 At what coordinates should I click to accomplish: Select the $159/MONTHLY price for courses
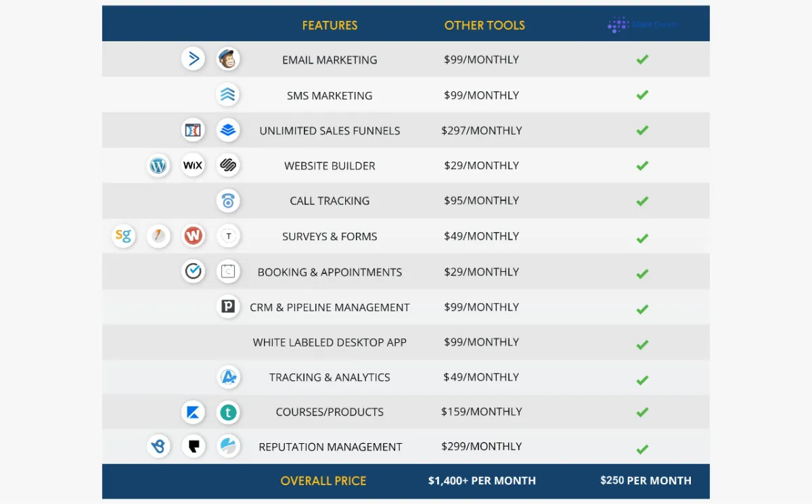pyautogui.click(x=482, y=412)
